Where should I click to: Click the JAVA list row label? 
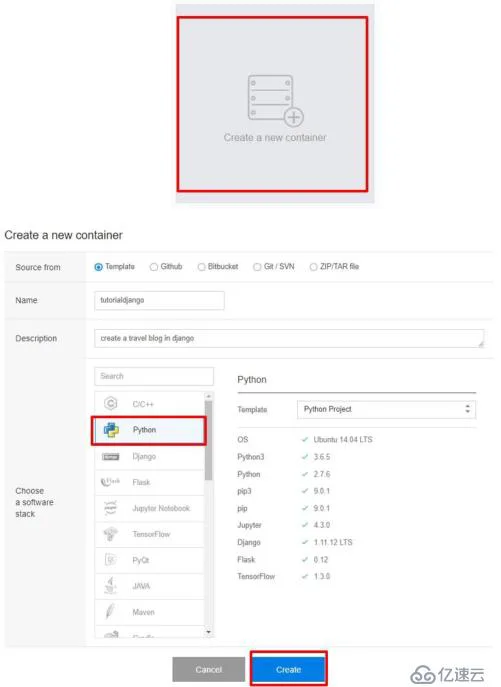141,586
